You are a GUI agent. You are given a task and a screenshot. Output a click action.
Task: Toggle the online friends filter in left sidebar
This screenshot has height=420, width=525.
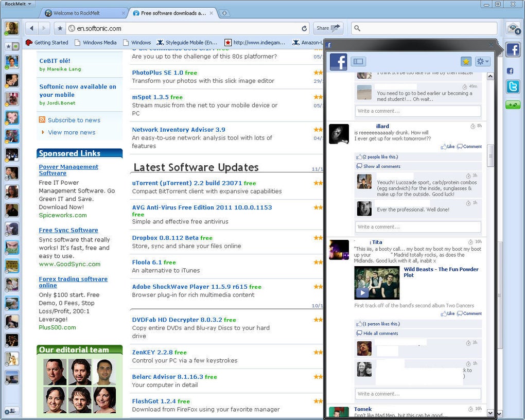tap(15, 46)
